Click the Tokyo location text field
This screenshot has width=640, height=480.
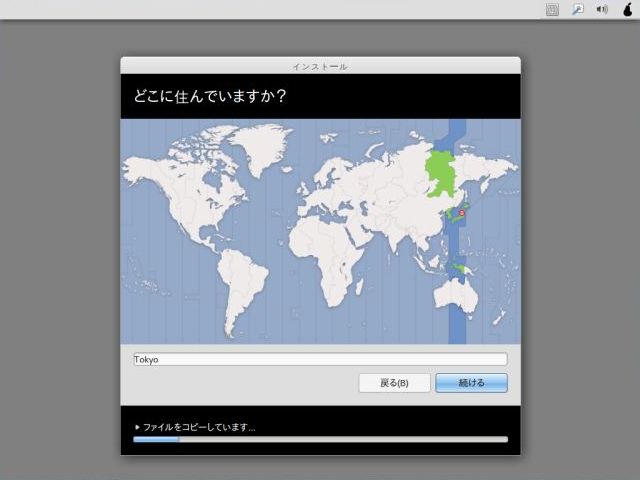(320, 359)
